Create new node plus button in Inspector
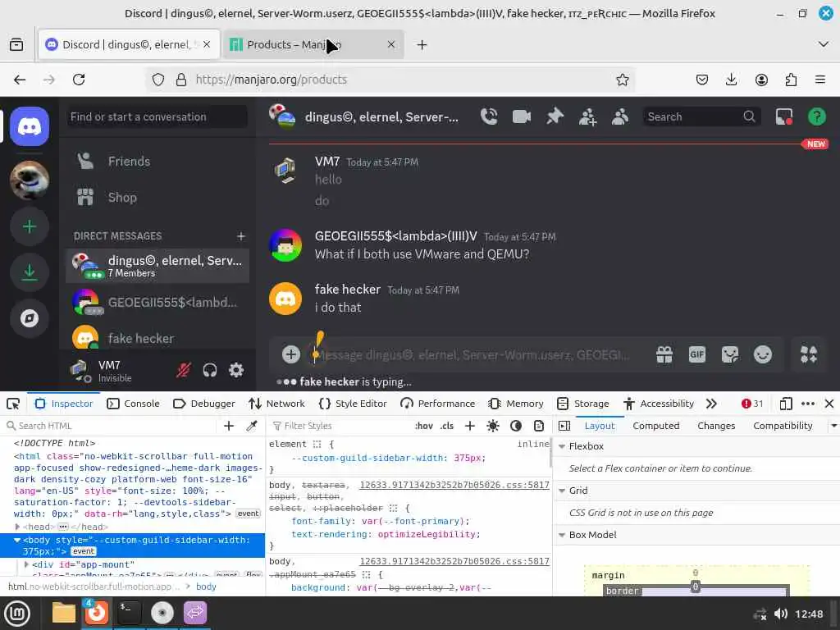Screen dimensions: 840x630 pos(229,426)
